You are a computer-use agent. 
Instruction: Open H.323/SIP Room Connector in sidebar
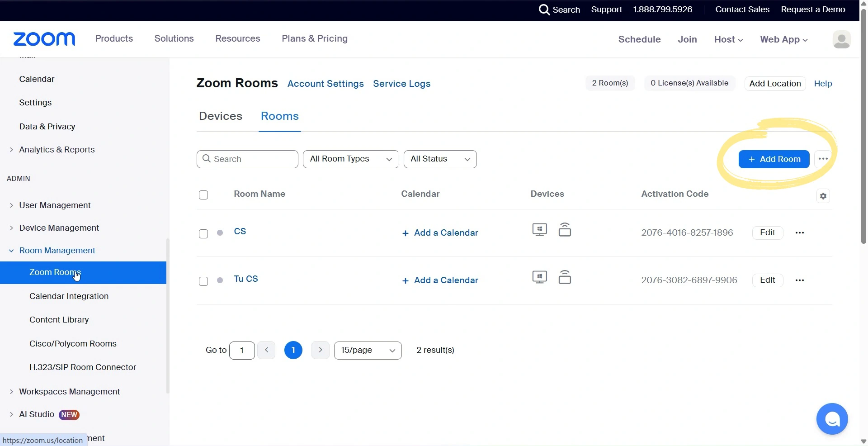(83, 367)
